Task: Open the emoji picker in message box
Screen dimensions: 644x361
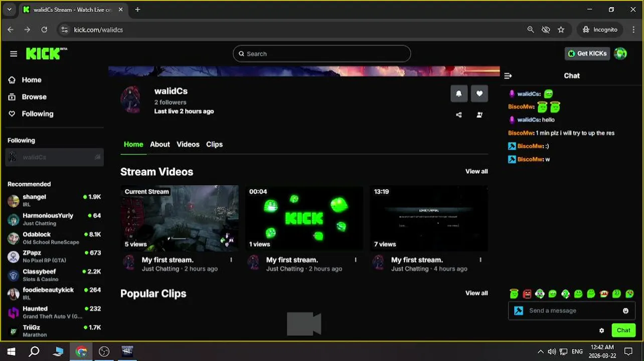Action: (x=625, y=311)
